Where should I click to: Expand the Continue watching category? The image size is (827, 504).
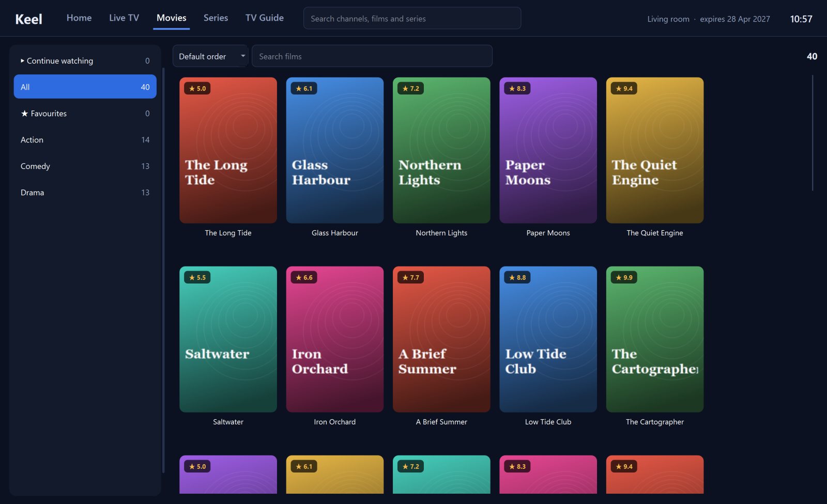pos(85,60)
